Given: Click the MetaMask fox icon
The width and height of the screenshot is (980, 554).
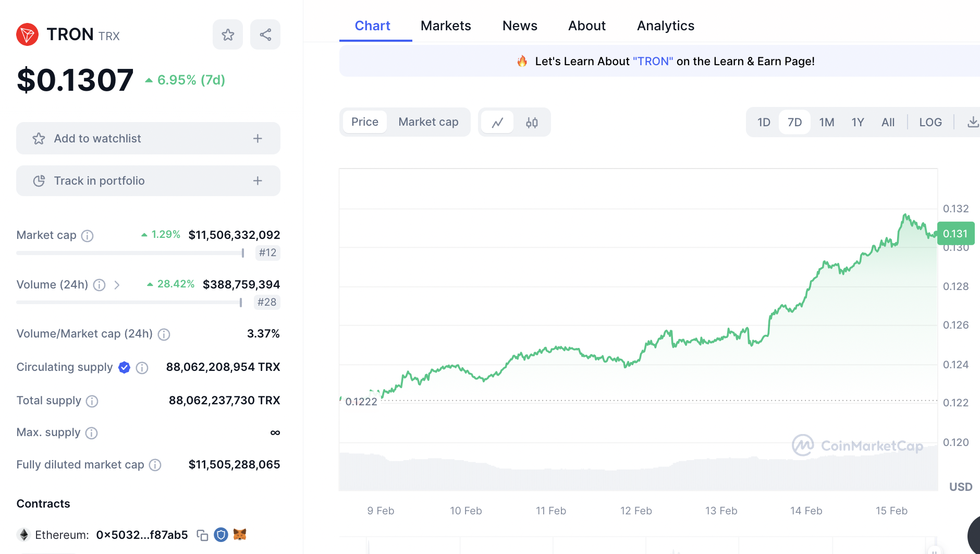Looking at the screenshot, I should [x=240, y=535].
